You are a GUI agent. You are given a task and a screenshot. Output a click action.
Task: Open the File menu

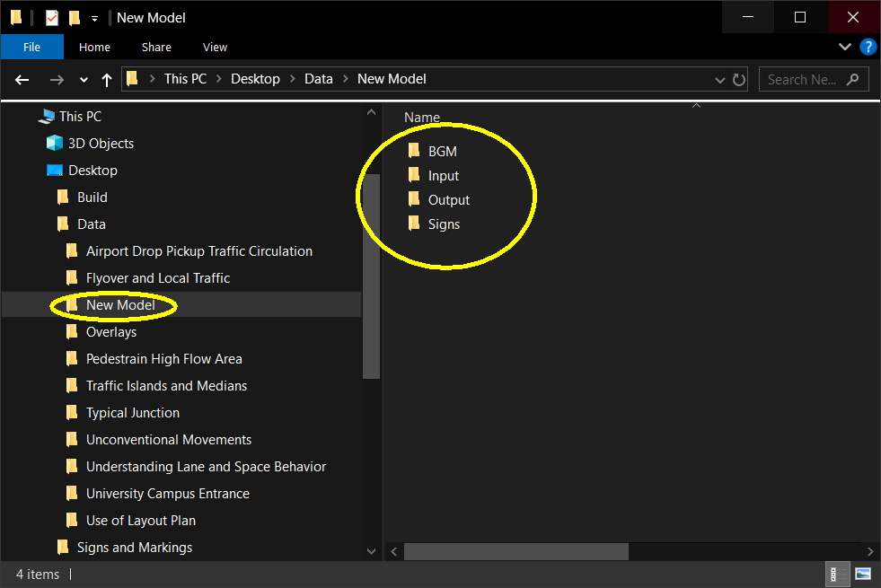31,47
